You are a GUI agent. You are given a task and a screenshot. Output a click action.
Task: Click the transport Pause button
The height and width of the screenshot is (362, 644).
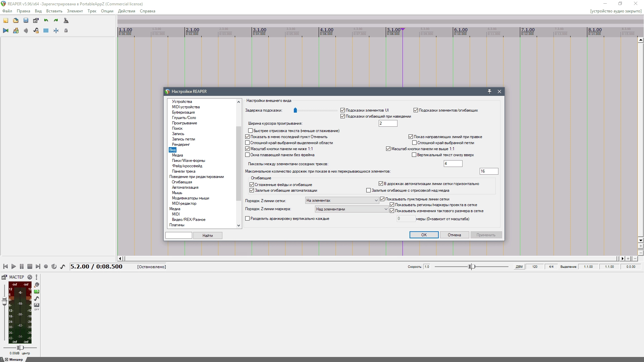[21, 266]
